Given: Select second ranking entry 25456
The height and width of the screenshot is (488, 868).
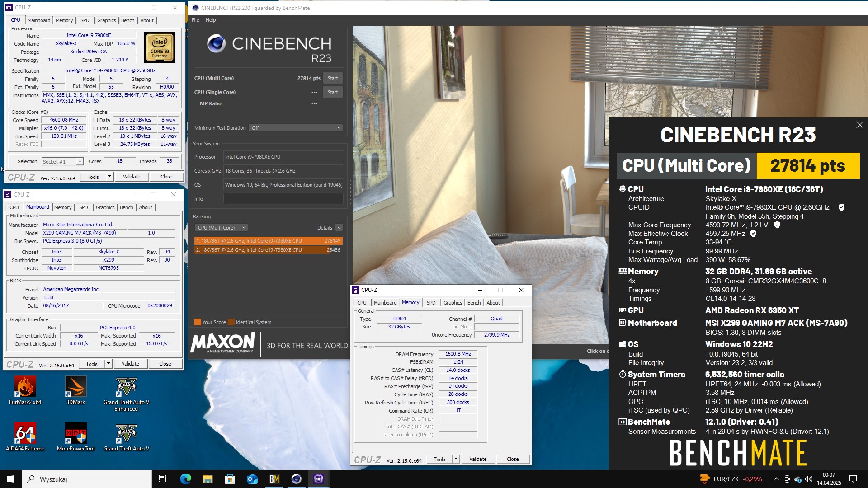Looking at the screenshot, I should click(x=268, y=250).
